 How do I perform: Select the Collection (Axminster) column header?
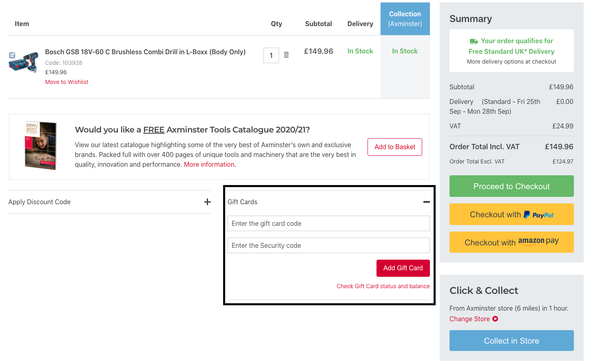coord(405,19)
